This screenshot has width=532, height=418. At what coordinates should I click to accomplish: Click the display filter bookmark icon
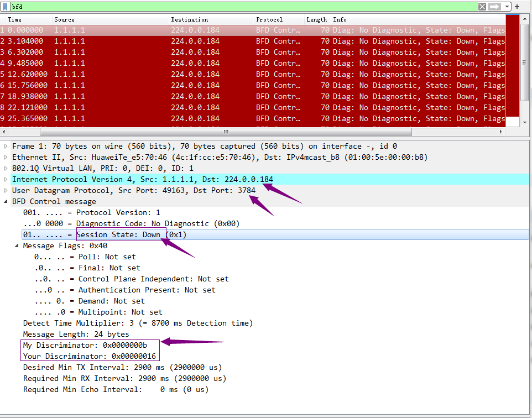[x=5, y=7]
